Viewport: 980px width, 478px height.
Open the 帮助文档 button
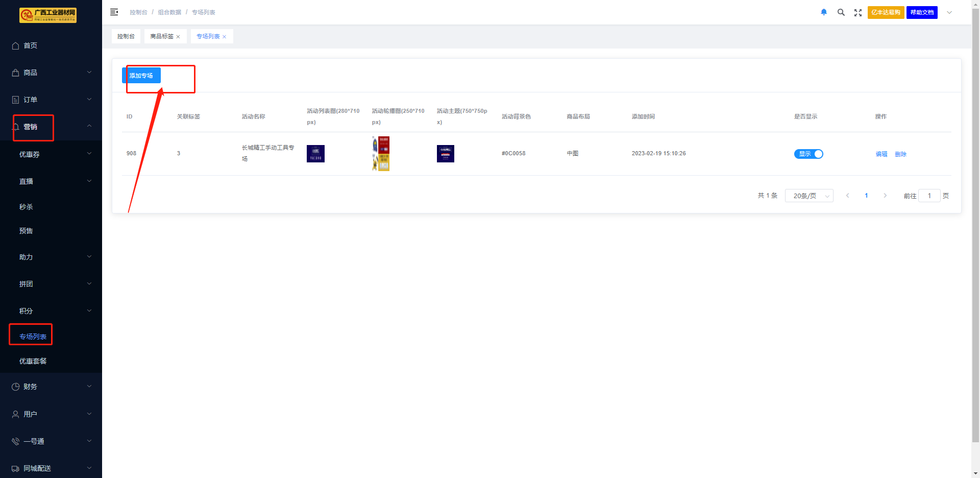(x=922, y=12)
